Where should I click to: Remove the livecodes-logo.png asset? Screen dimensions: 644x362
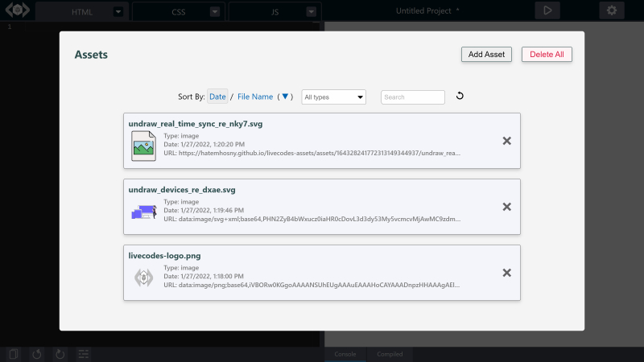pos(506,273)
